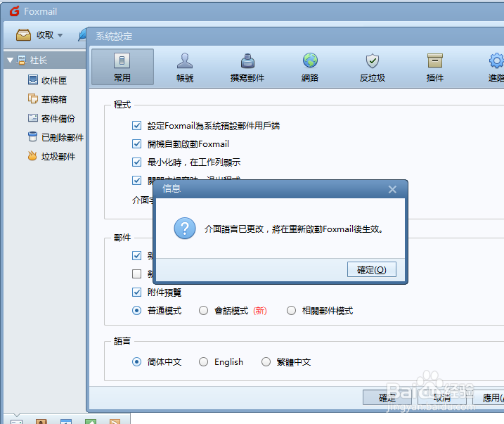
Task: Toggle 設定Foxmail為系統預設郵件用戶端 checkbox
Action: [x=136, y=125]
